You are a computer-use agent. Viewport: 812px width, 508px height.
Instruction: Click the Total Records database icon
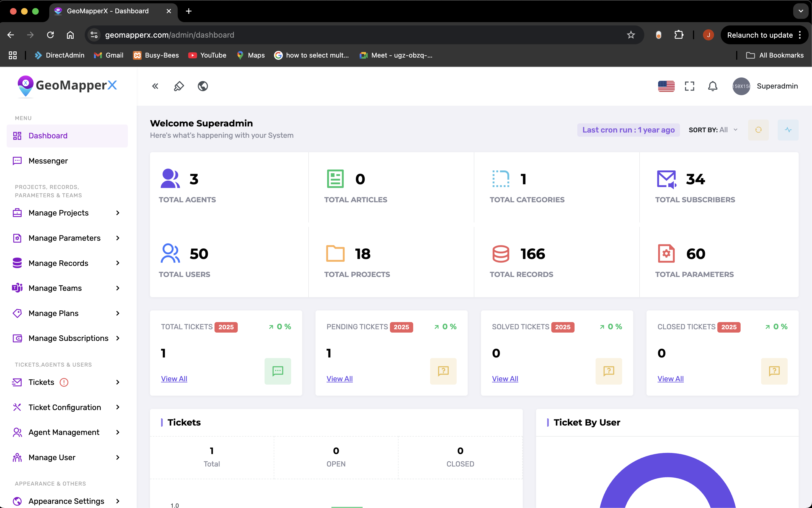pos(501,254)
